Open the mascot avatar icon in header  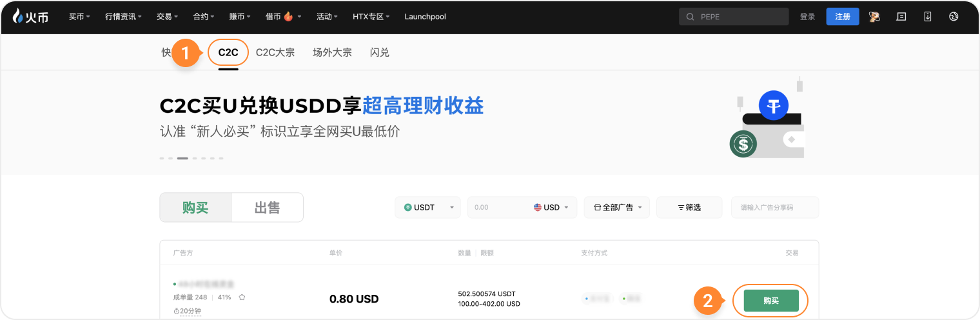pos(875,17)
